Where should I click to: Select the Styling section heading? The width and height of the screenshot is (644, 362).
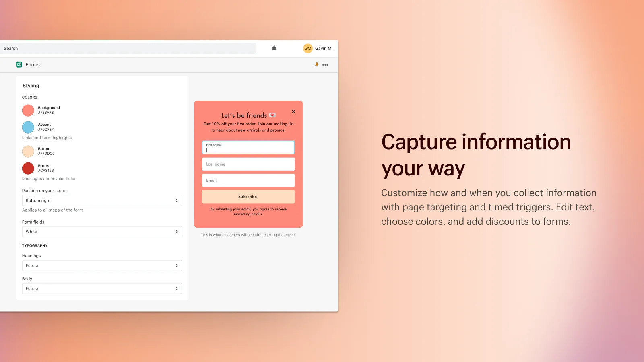tap(31, 85)
